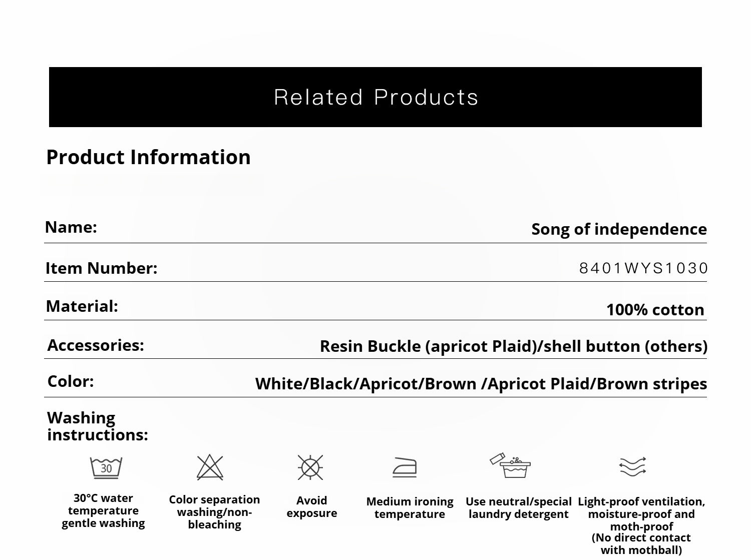The width and height of the screenshot is (751, 560).
Task: Click the Washing instructions label
Action: (97, 426)
